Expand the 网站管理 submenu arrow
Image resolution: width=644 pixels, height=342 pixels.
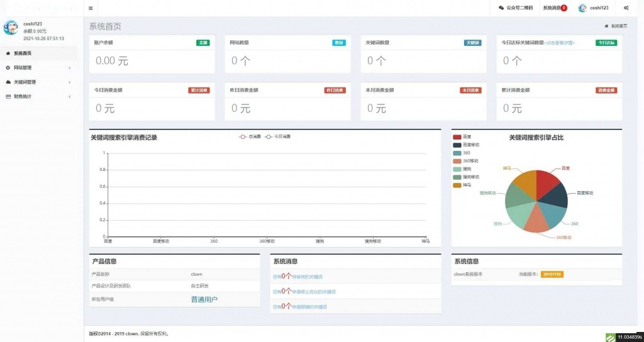(x=69, y=67)
